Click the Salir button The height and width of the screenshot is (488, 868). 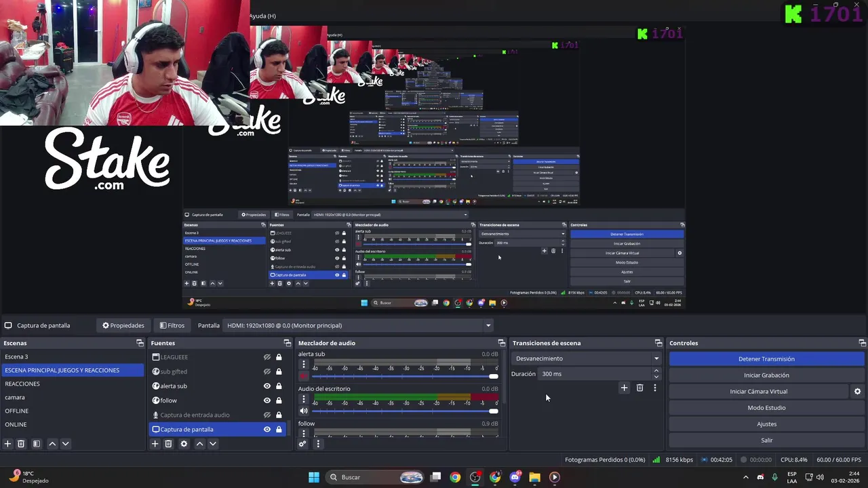point(766,440)
